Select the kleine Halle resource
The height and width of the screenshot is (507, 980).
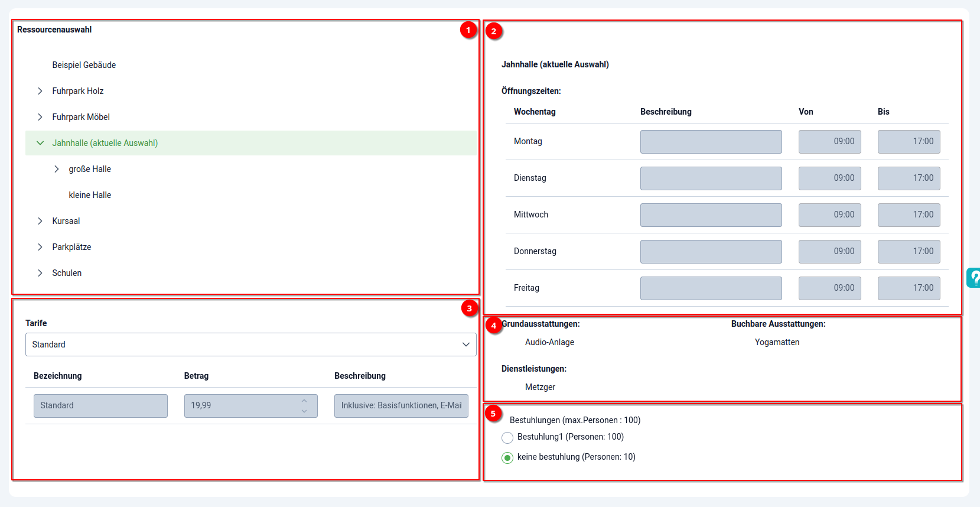click(90, 195)
